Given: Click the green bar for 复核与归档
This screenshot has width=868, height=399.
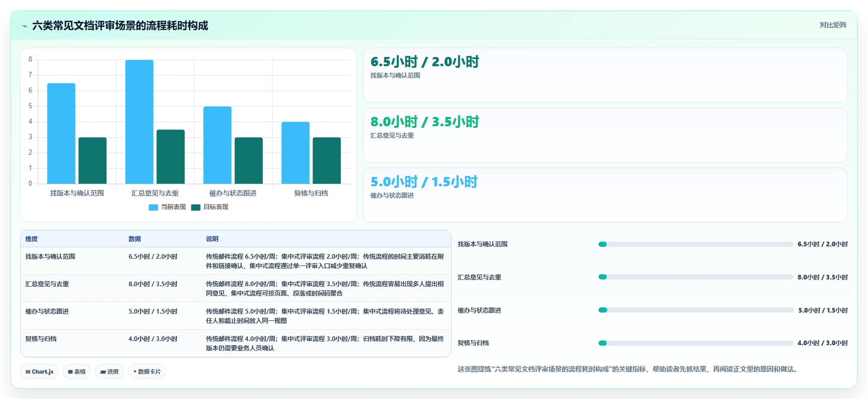Looking at the screenshot, I should 327,160.
